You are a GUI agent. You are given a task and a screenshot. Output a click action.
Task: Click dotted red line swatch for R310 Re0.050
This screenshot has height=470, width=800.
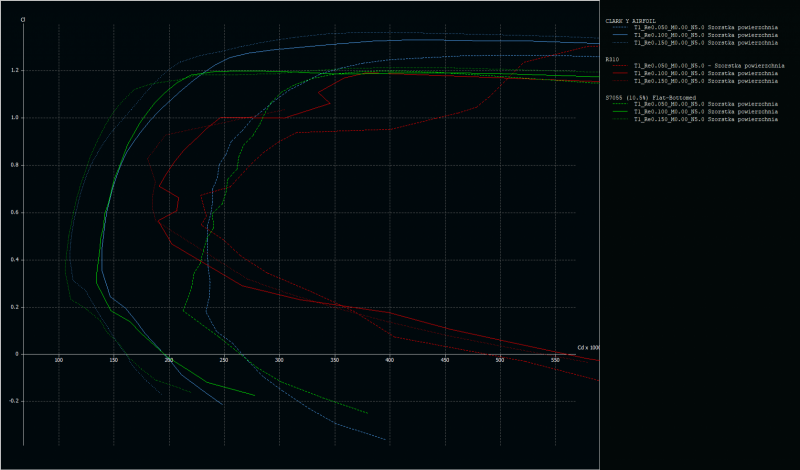tap(618, 66)
